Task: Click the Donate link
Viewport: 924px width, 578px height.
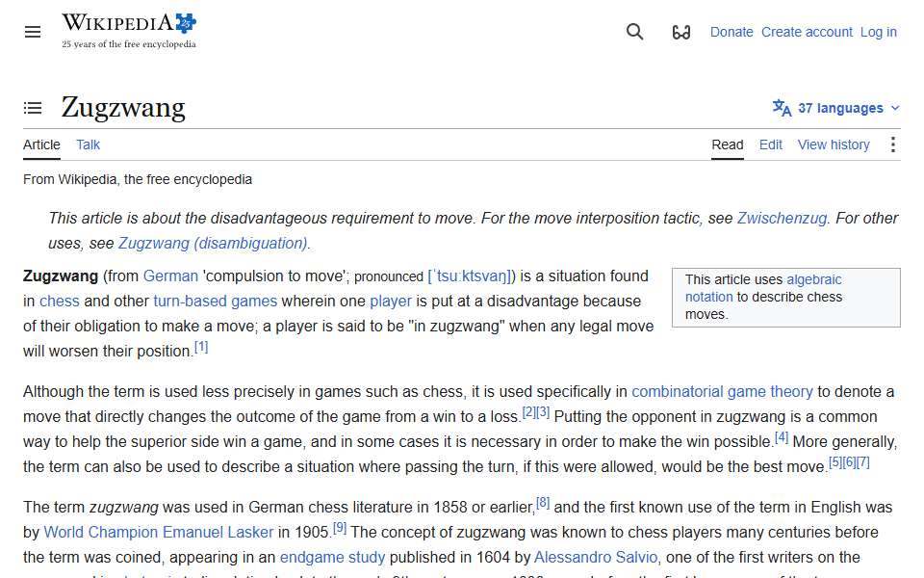Action: pyautogui.click(x=731, y=32)
